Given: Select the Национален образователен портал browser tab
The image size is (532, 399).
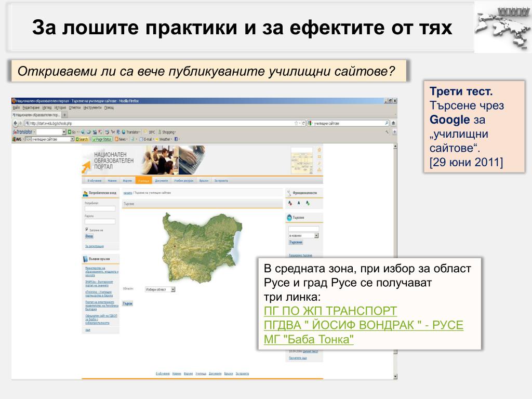Looking at the screenshot, I should (36, 115).
